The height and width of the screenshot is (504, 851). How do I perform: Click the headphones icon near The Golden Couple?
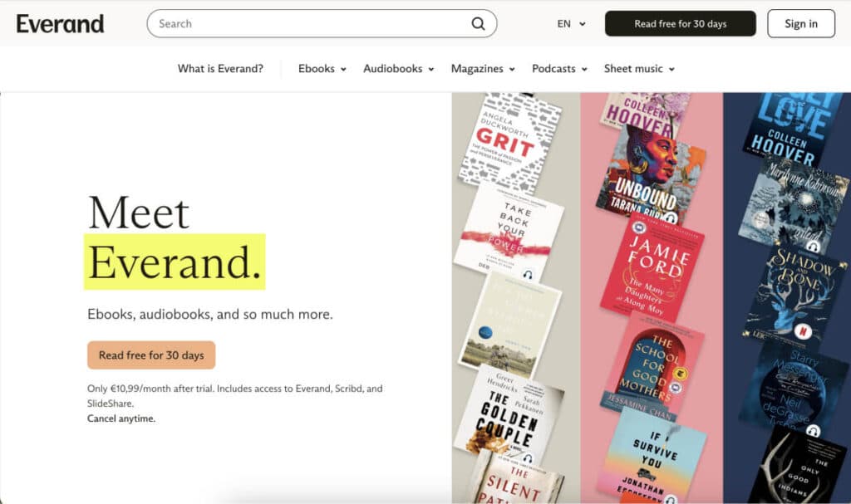[x=526, y=459]
